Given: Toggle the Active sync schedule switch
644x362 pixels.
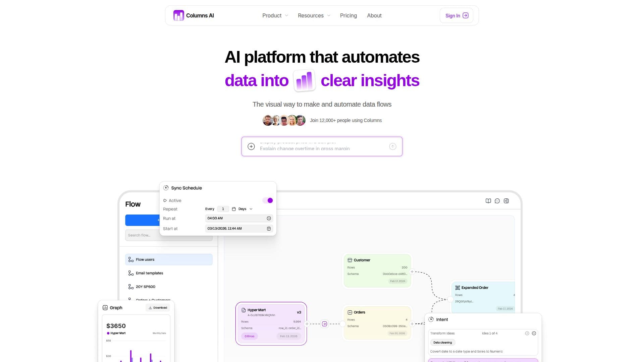Looking at the screenshot, I should click(x=268, y=200).
